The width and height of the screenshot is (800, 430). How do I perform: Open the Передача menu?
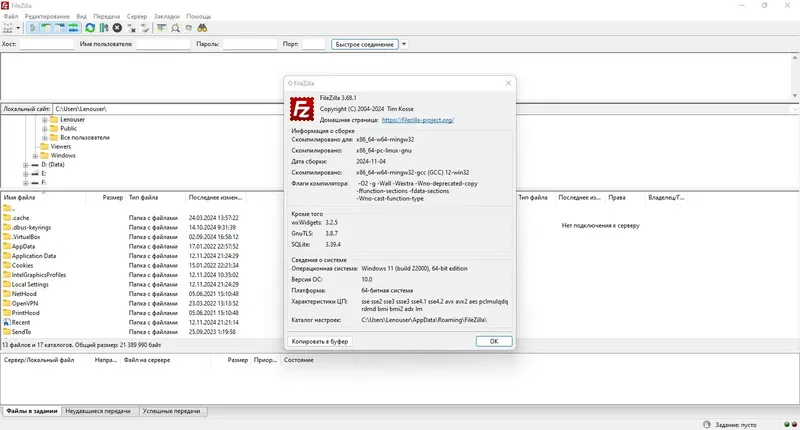(107, 16)
